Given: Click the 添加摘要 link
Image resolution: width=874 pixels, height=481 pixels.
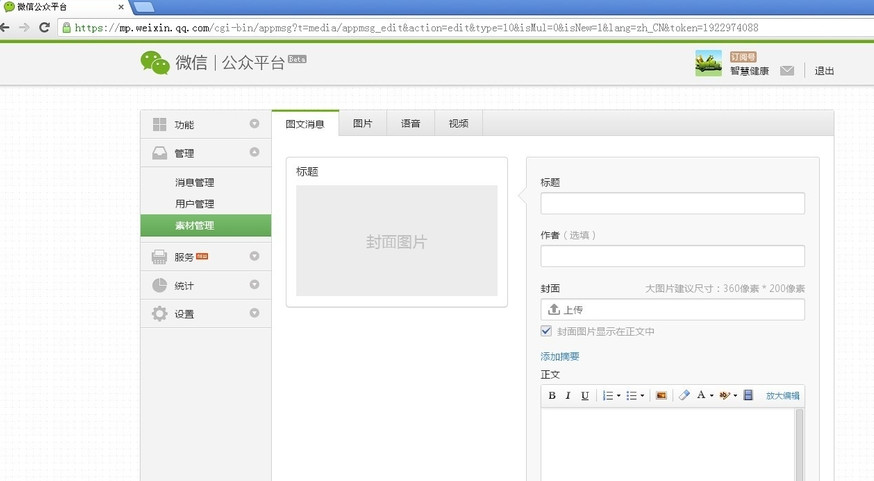Looking at the screenshot, I should [560, 356].
